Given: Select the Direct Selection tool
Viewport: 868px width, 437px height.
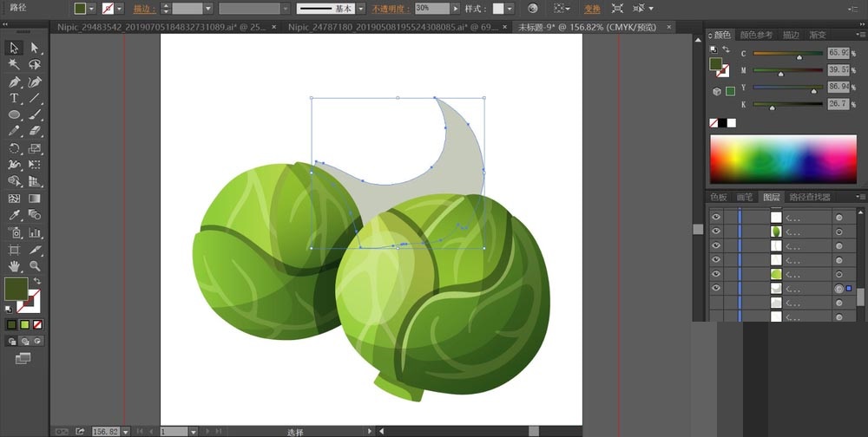Looking at the screenshot, I should tap(35, 48).
